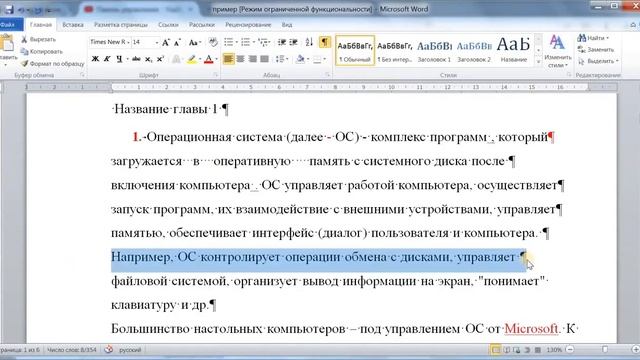
Task: Apply the Заголовок 2 style
Action: tap(474, 51)
